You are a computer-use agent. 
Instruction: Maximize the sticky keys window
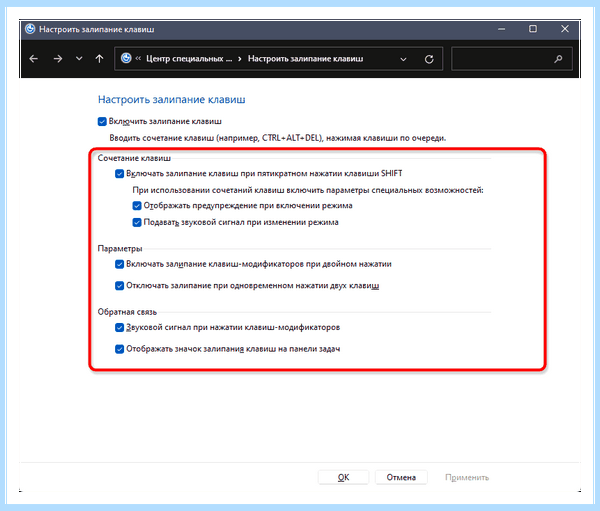tap(533, 29)
